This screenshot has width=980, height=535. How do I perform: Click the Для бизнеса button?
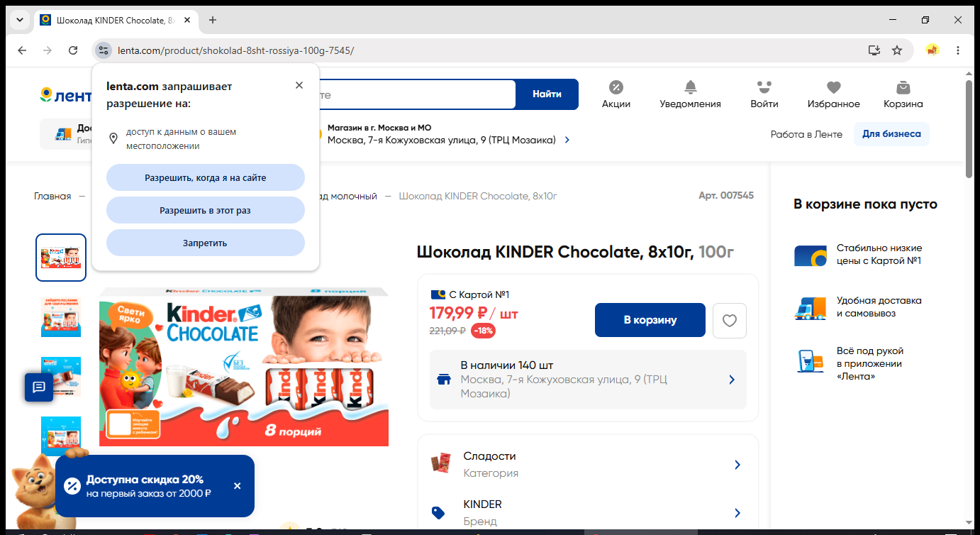[891, 134]
